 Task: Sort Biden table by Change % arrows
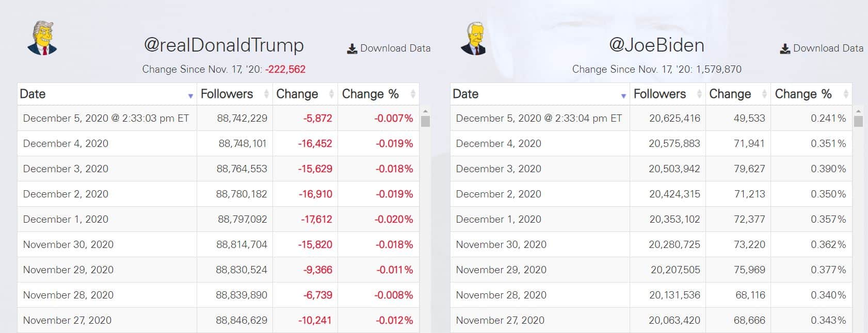pos(846,94)
